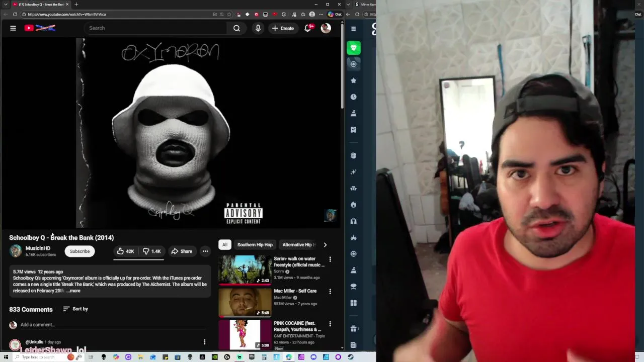
Task: Like the Schoolboy Q video
Action: click(125, 251)
